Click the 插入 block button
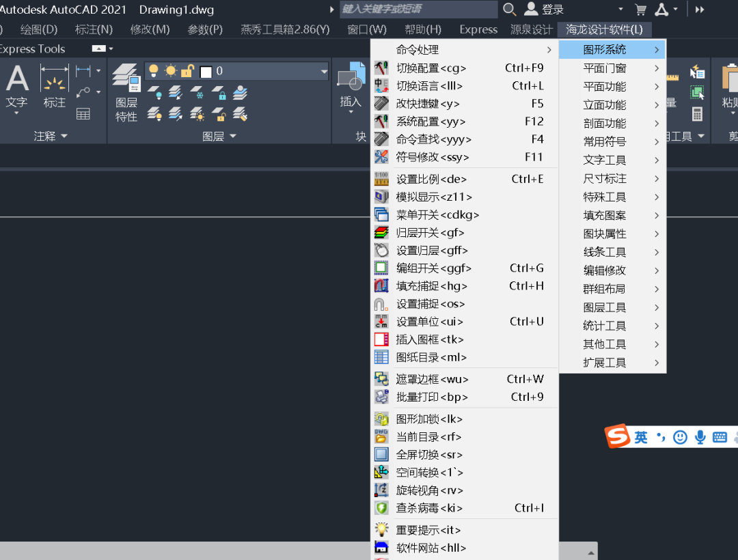Image resolution: width=738 pixels, height=560 pixels. click(351, 87)
